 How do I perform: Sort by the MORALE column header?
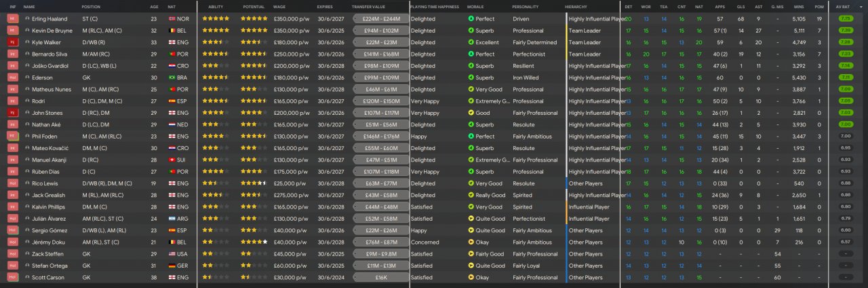coord(475,6)
